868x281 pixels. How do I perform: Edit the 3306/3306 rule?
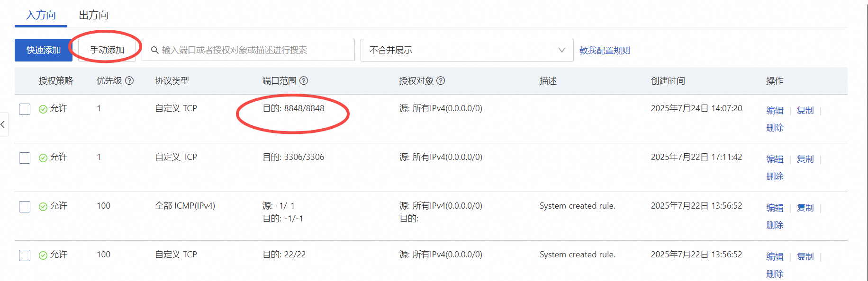[x=775, y=159]
